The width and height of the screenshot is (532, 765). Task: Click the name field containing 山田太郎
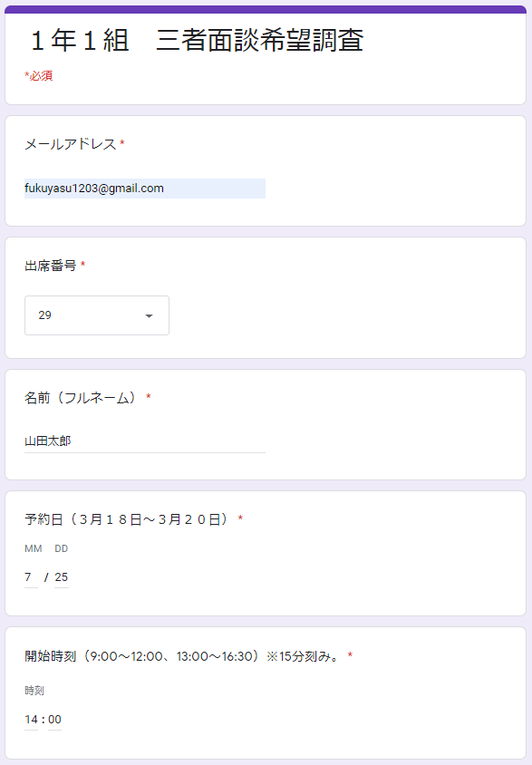tap(145, 441)
